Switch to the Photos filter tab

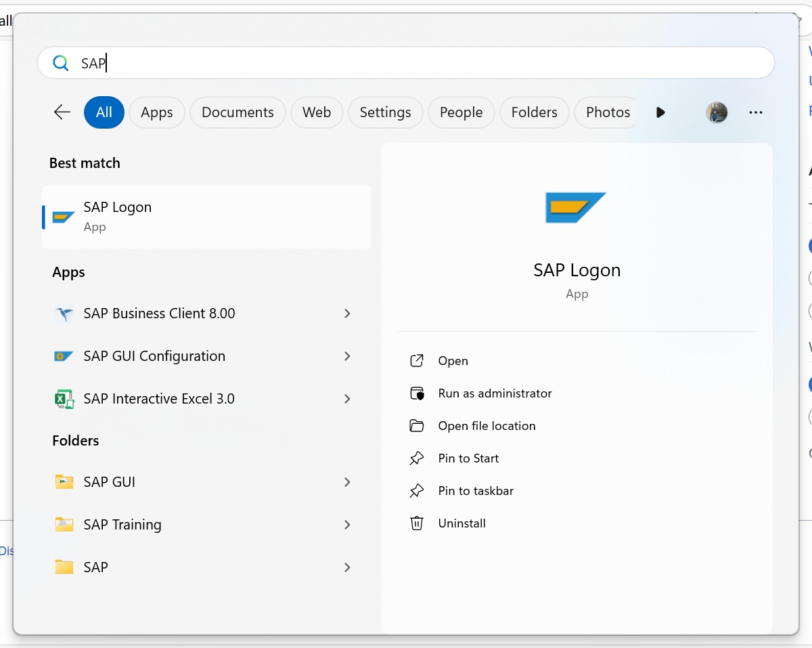click(x=607, y=112)
